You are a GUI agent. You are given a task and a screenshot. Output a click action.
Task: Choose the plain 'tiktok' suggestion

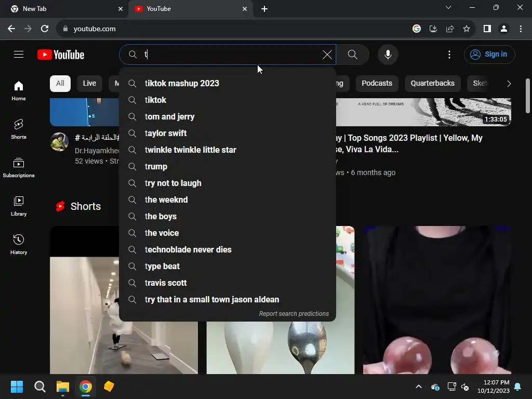[228, 100]
